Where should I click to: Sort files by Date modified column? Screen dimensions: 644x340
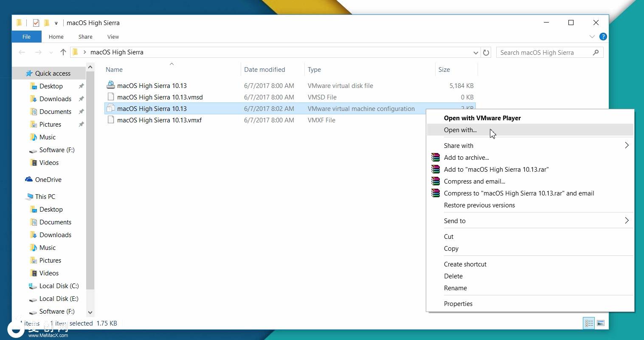pos(264,69)
